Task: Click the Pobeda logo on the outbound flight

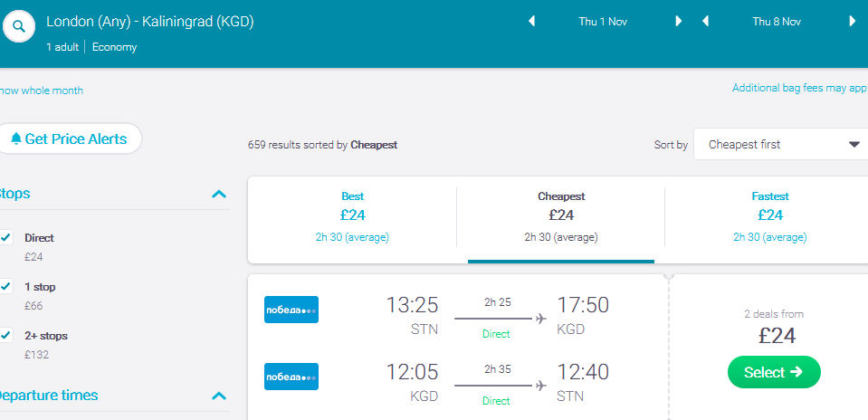Action: 291,310
